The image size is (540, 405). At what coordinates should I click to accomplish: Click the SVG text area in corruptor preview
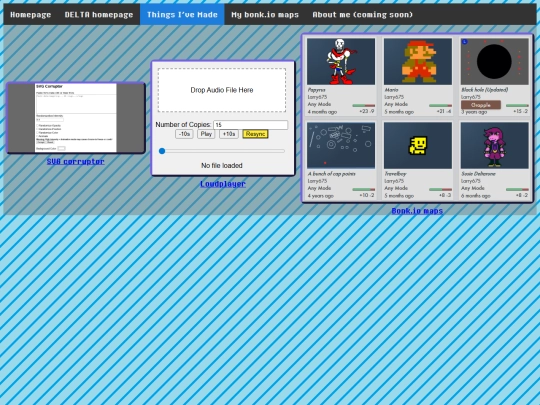pos(75,104)
